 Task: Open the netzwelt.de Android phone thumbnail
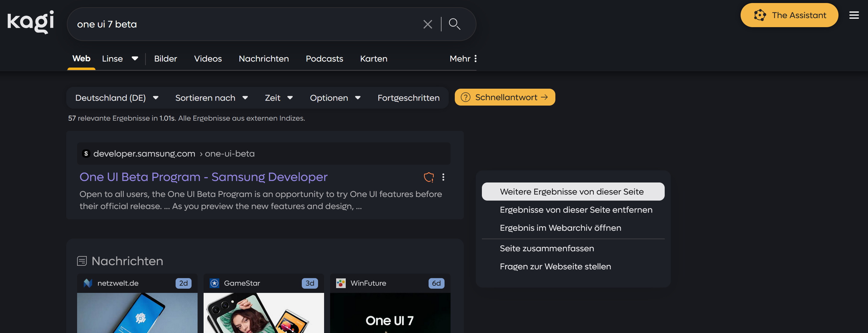[137, 313]
